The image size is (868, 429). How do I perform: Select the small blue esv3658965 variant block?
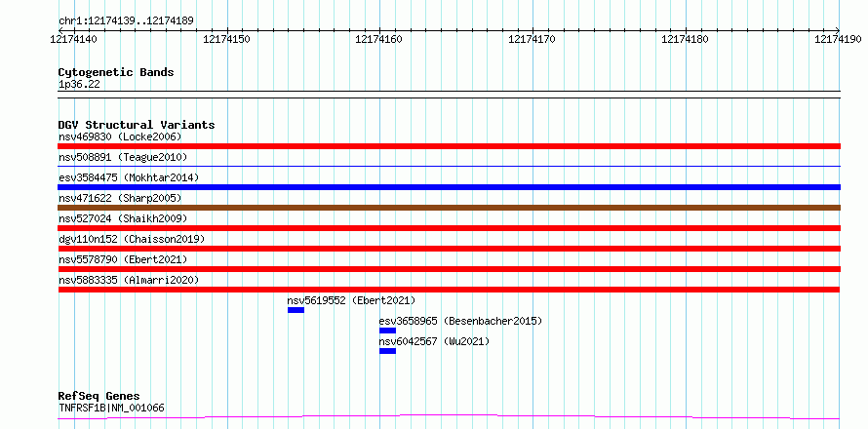point(387,331)
